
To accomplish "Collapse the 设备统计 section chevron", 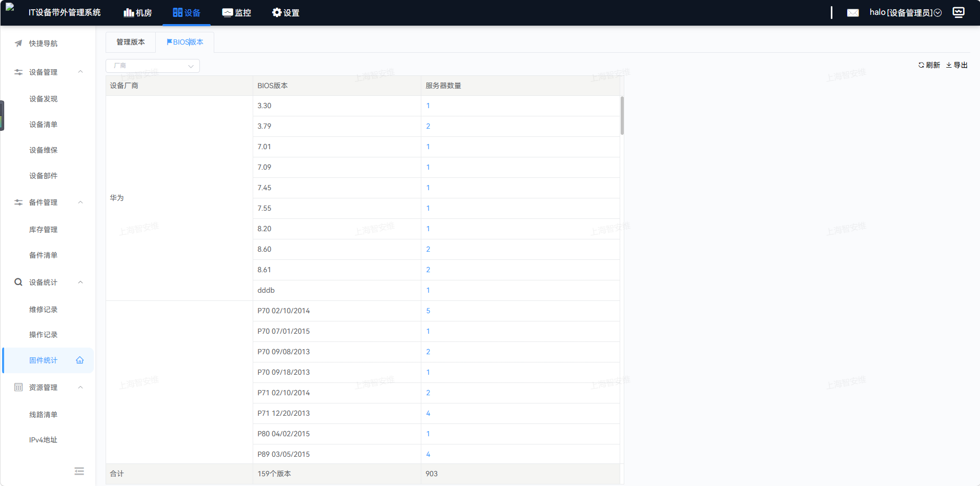I will [x=80, y=282].
